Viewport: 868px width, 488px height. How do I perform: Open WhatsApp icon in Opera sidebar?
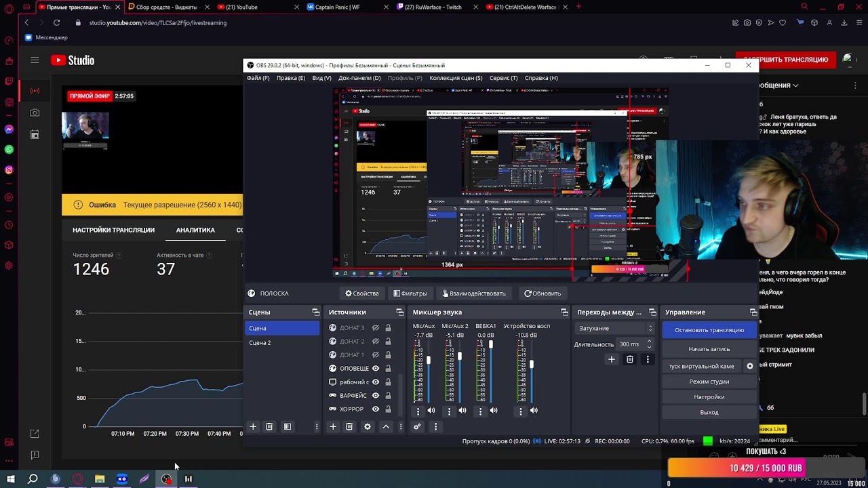click(x=9, y=149)
